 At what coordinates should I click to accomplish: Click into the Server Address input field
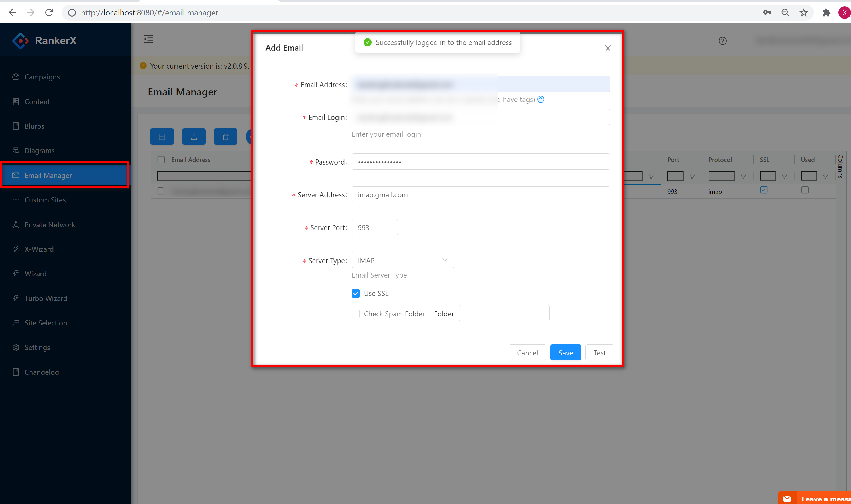click(x=480, y=194)
